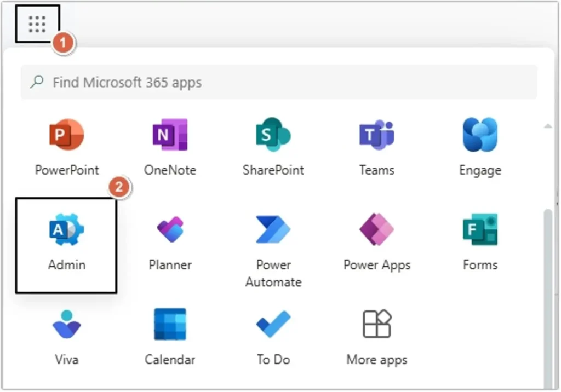Viewport: 561px width, 392px height.
Task: Click the Viva text label
Action: pos(66,360)
